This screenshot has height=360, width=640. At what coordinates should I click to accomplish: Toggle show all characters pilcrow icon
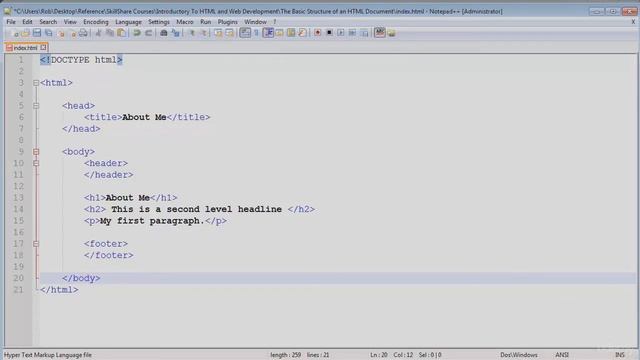[256, 33]
